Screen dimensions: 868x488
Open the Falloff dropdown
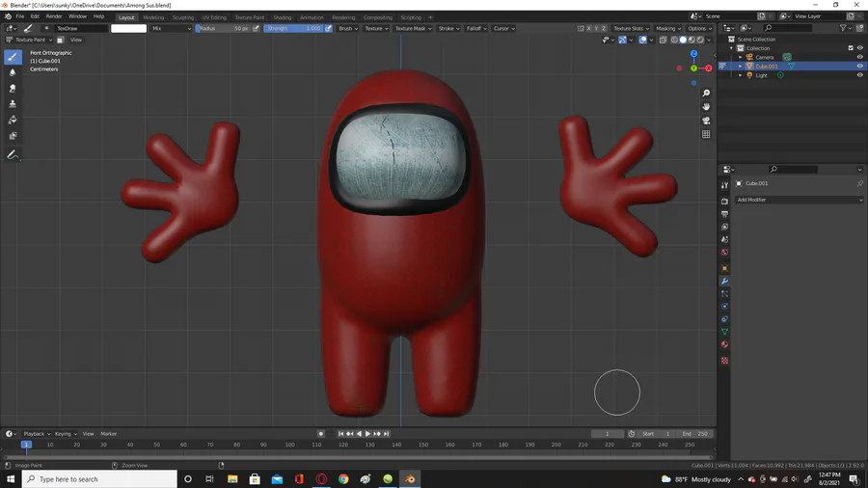[x=476, y=28]
